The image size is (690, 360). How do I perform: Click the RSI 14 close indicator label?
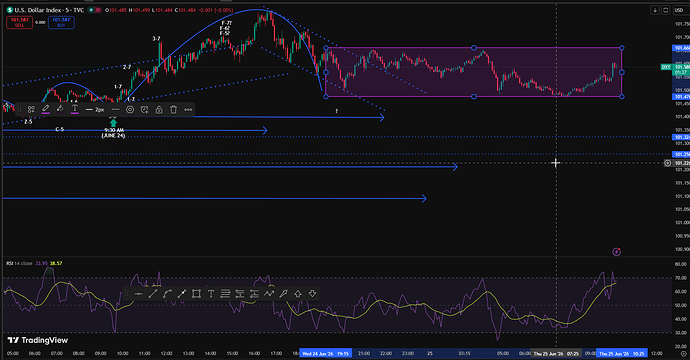pos(19,263)
